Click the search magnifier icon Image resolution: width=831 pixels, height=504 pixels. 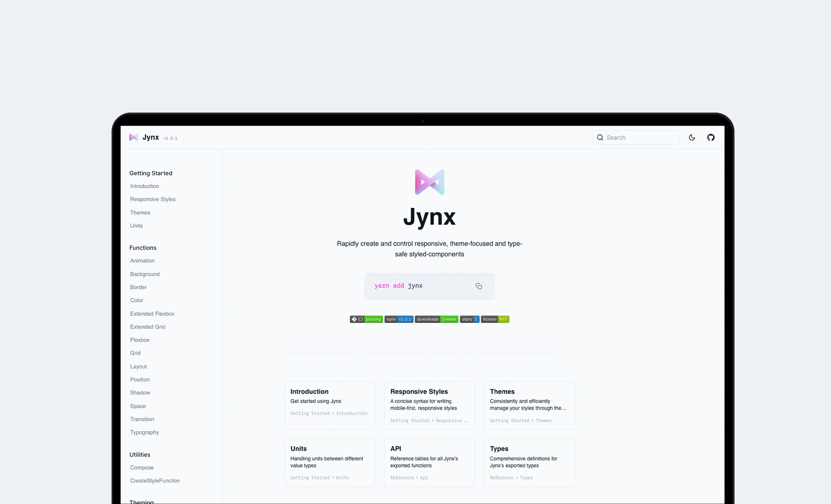pos(600,137)
